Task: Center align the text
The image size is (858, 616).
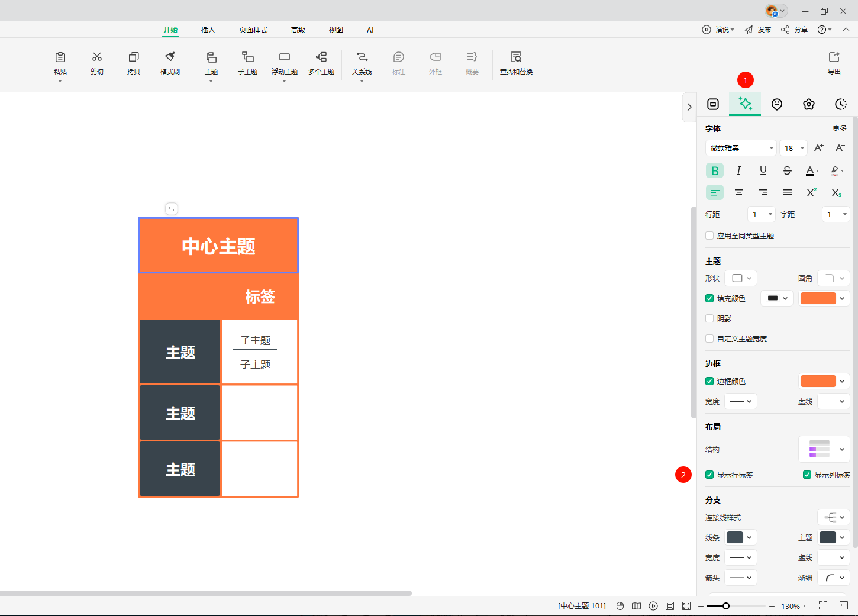Action: (739, 192)
